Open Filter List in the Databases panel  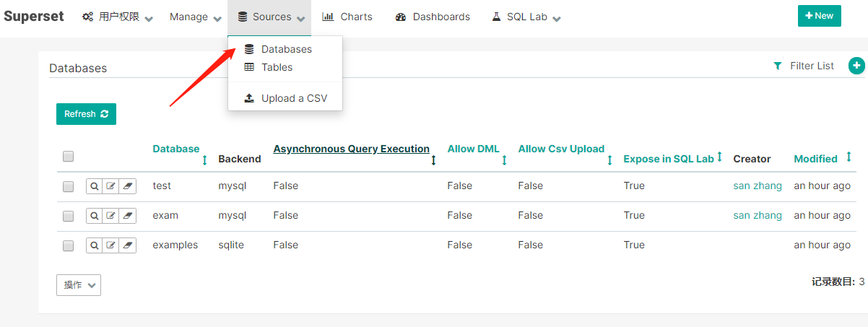(804, 66)
